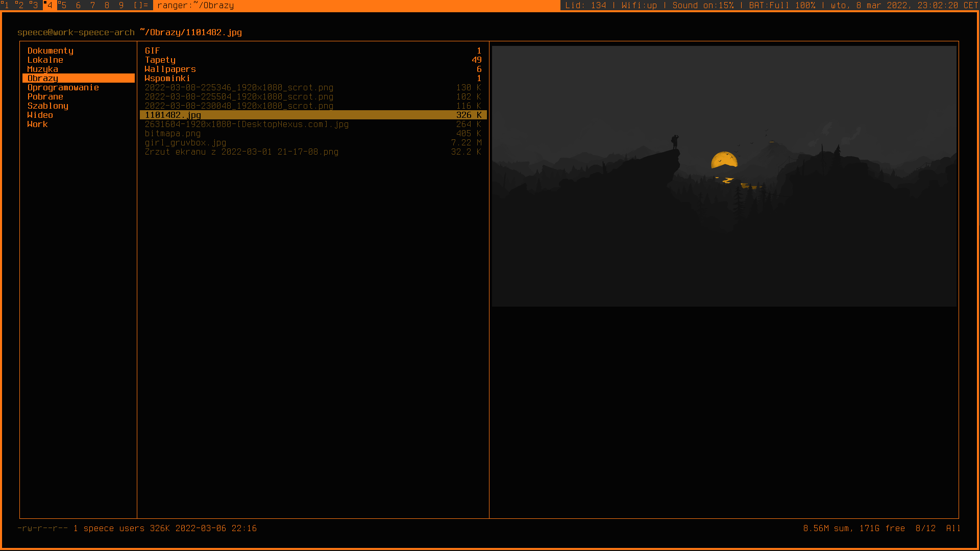Switch to workspace tag 2
980x551 pixels.
tap(20, 5)
